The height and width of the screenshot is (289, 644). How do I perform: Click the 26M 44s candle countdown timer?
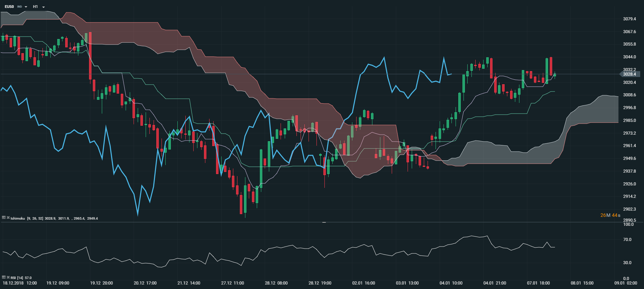pos(610,215)
